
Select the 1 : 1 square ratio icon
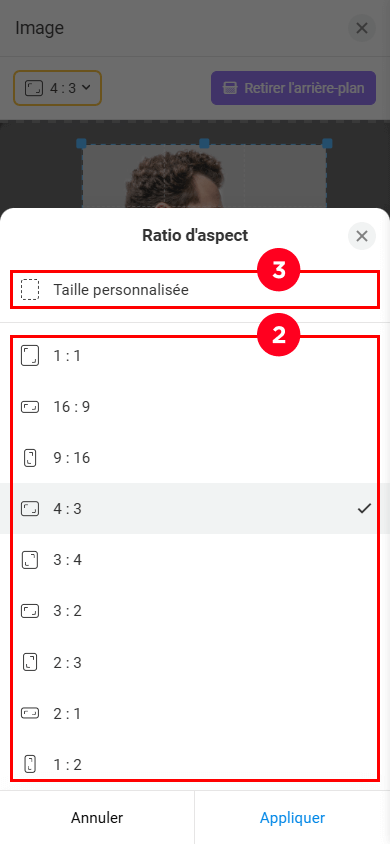[30, 356]
